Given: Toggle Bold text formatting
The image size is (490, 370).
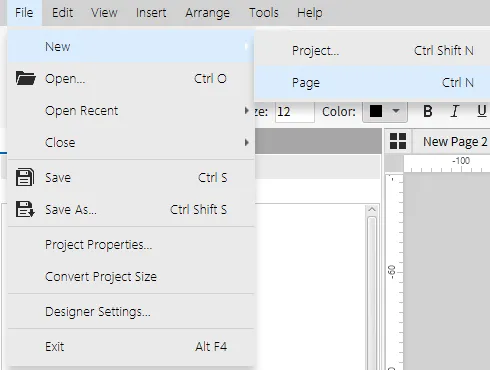Looking at the screenshot, I should pos(428,111).
